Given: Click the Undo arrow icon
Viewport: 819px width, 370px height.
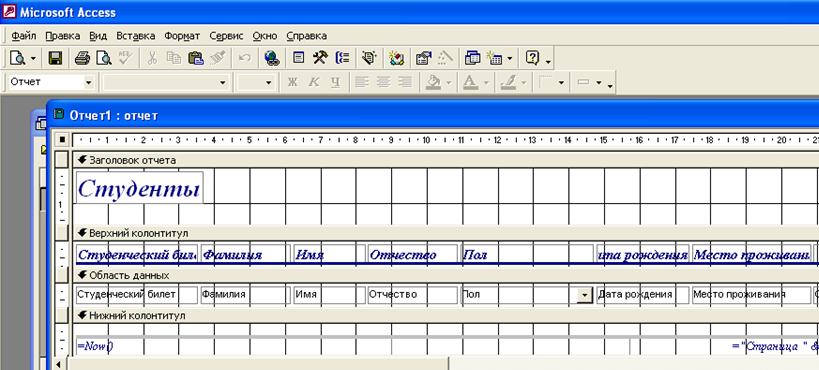Looking at the screenshot, I should 244,57.
